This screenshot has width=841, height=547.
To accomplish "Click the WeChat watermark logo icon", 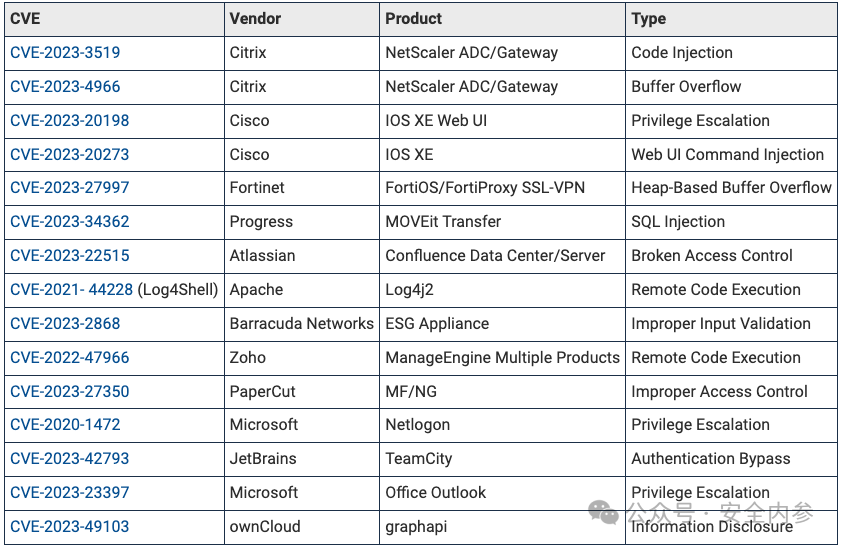I will 603,514.
